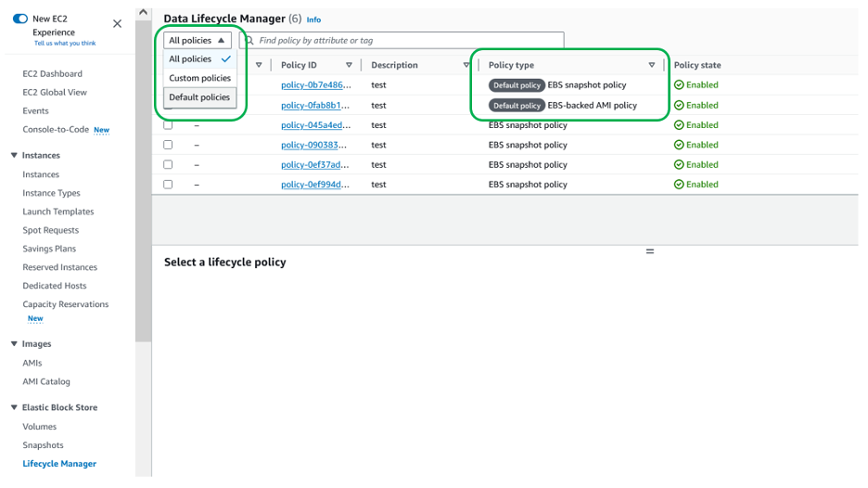Open policy-0ef994d link

[x=315, y=185]
